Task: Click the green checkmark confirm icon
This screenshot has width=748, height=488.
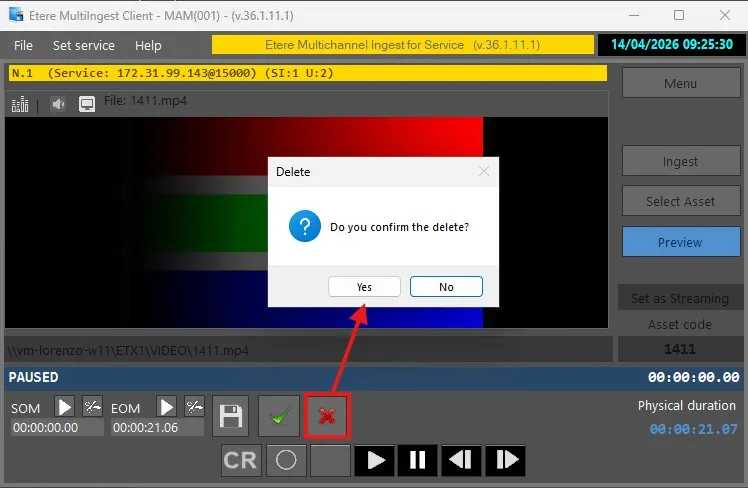Action: (x=279, y=416)
